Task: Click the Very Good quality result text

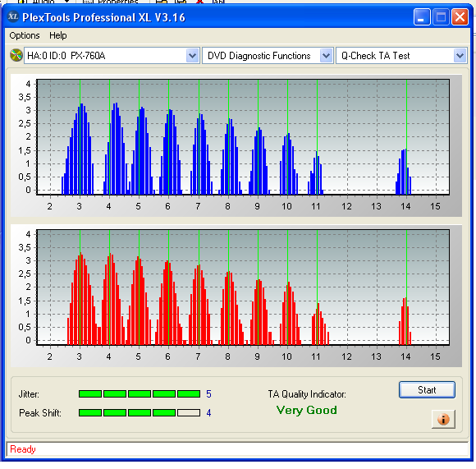Action: click(x=307, y=410)
